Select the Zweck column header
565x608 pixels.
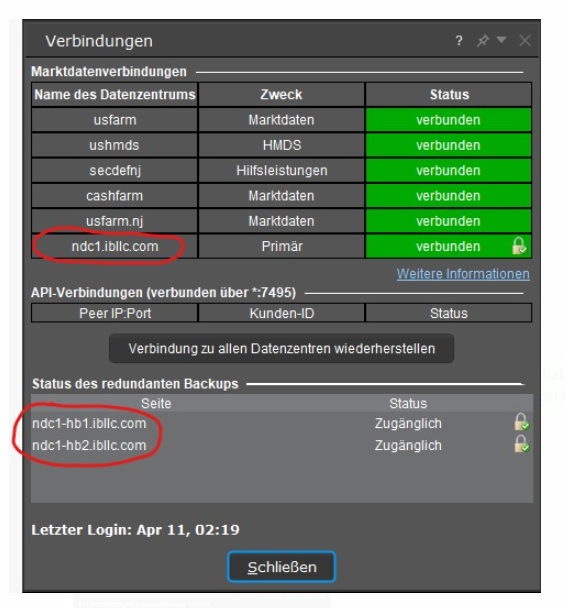[282, 95]
